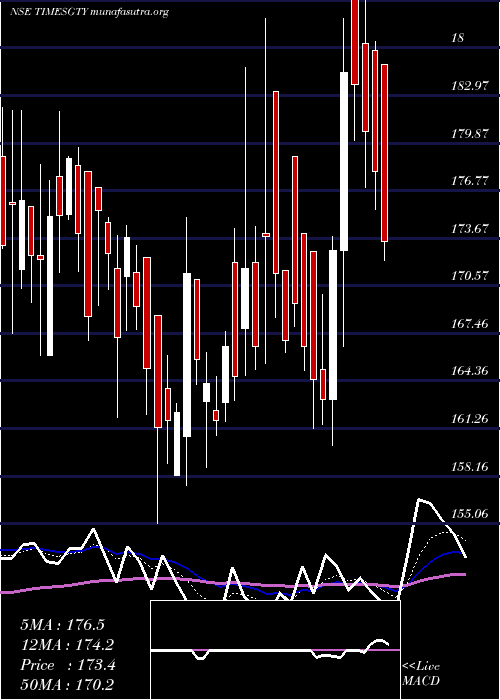Select the 170.57 price axis label
The height and width of the screenshot is (700, 500).
click(x=470, y=276)
